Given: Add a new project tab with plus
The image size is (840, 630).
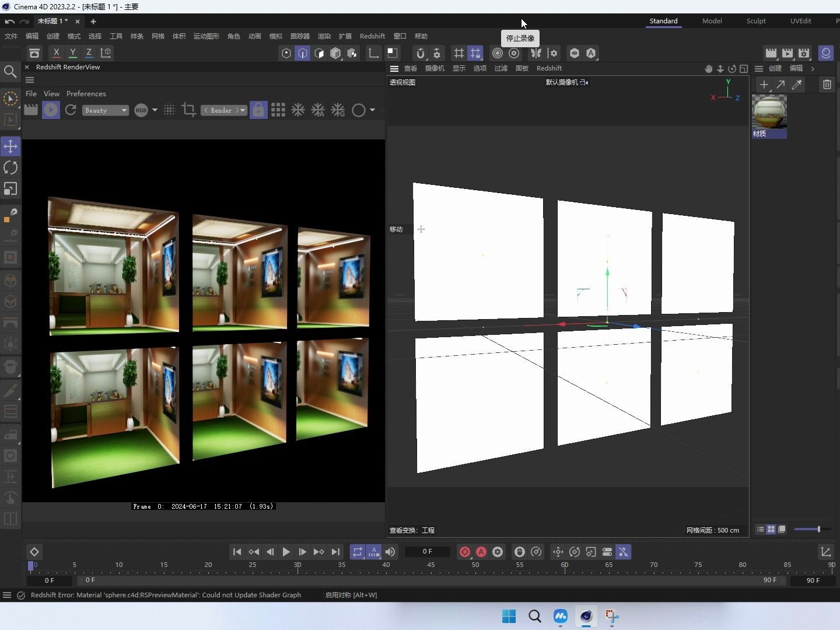Looking at the screenshot, I should click(x=93, y=21).
